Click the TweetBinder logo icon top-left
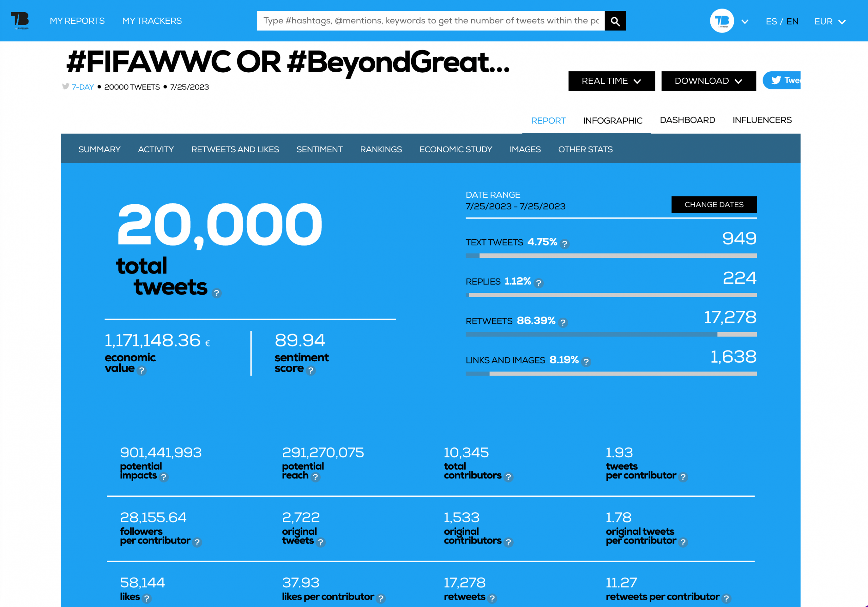The image size is (868, 607). [x=19, y=20]
